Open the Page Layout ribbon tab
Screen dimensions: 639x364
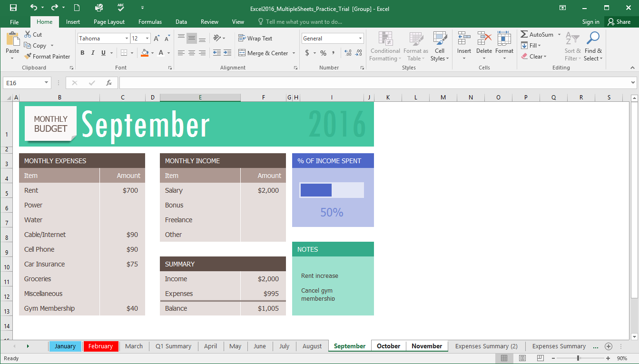pos(109,22)
